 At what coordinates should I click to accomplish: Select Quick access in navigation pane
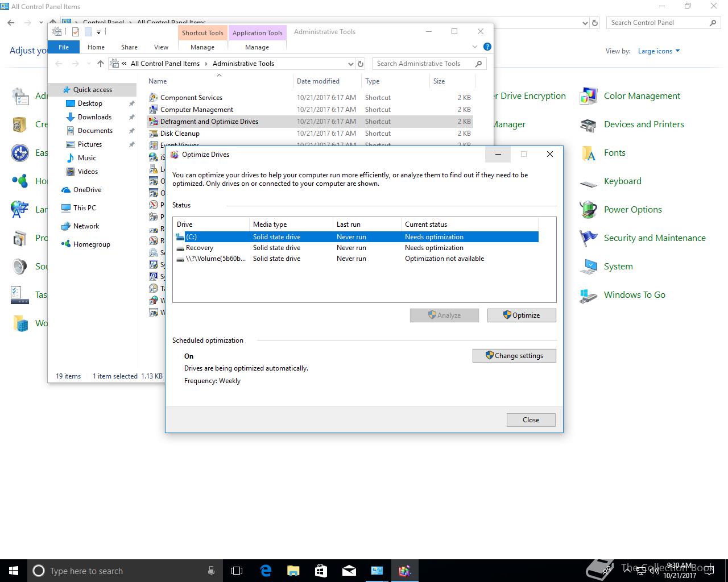tap(93, 90)
